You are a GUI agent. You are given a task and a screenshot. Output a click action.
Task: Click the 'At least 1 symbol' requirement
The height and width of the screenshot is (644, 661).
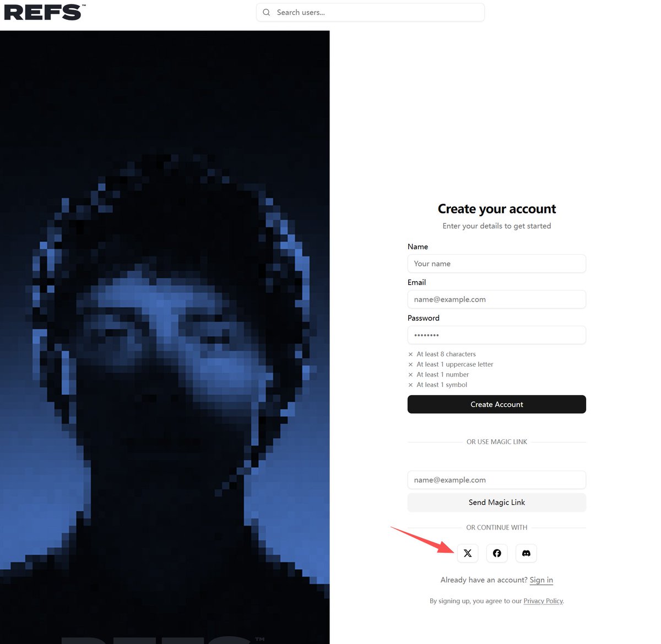[x=437, y=385]
